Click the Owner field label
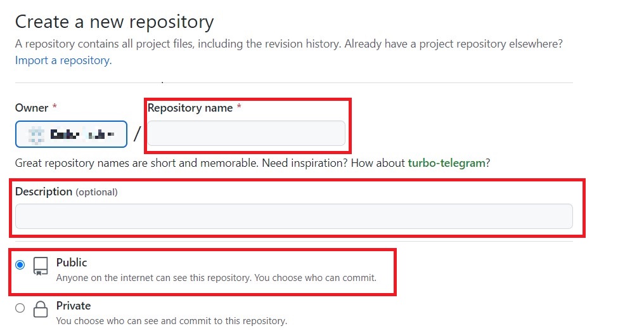644x333 pixels. 32,108
